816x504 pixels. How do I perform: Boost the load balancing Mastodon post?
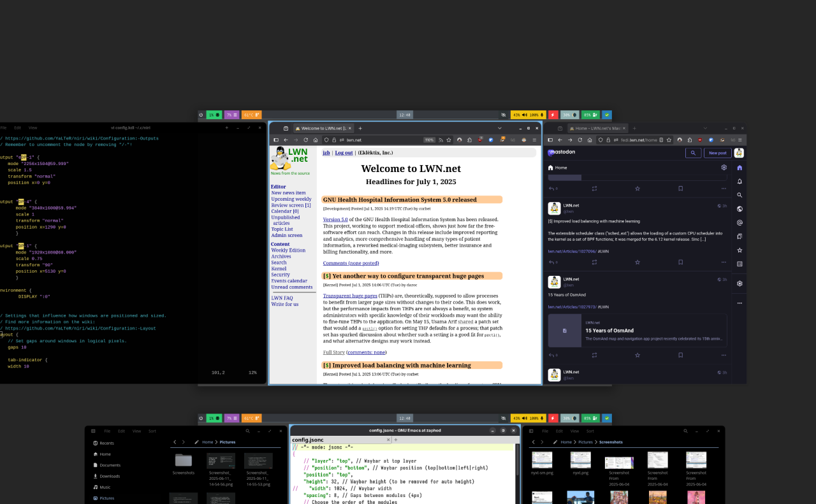(594, 262)
